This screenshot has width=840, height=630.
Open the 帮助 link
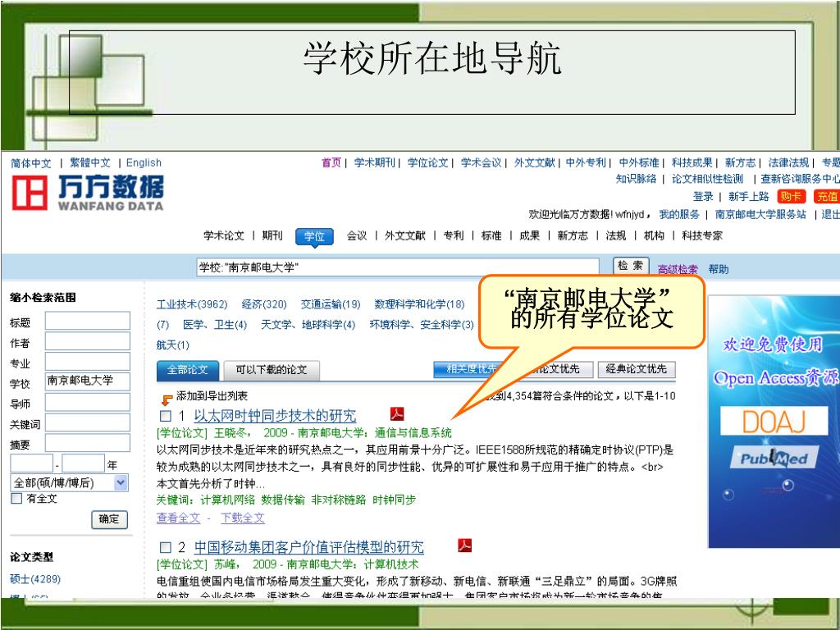pos(719,269)
